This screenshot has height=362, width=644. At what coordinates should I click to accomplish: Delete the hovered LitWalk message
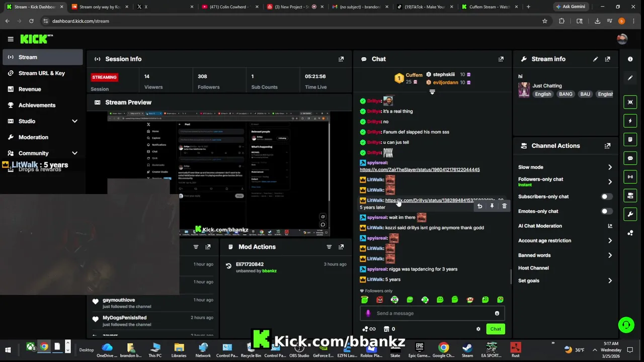click(x=504, y=206)
